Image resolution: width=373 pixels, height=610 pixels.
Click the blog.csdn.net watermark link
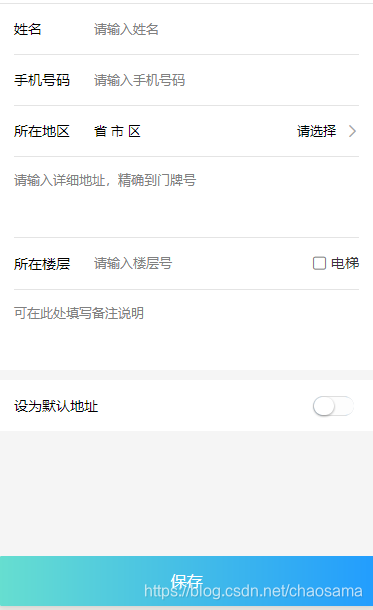pos(253,591)
